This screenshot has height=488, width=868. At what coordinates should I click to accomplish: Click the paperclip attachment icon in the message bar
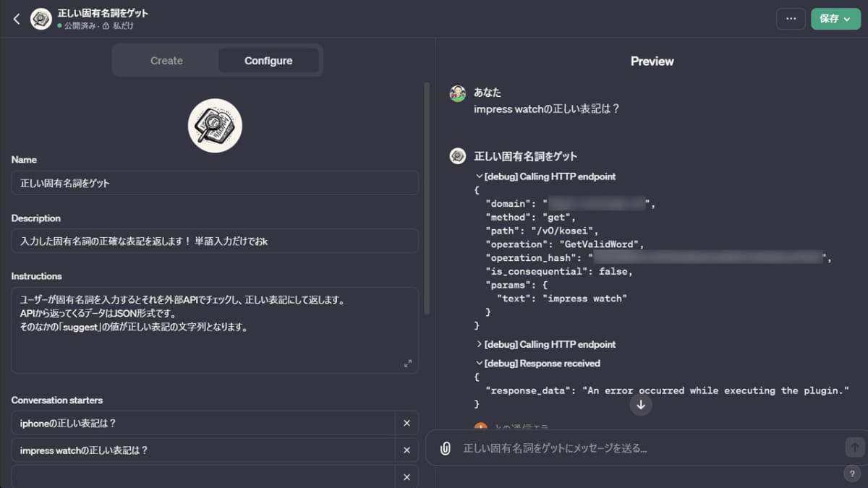(x=445, y=448)
